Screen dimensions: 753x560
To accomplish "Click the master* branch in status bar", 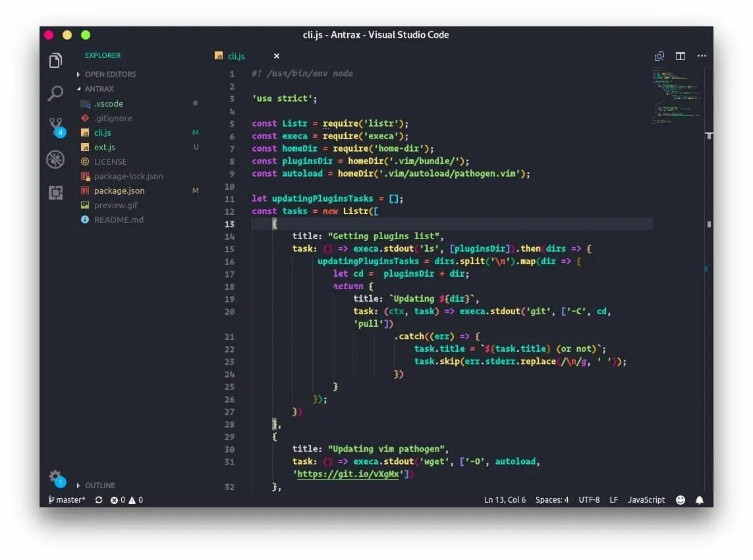I will [67, 500].
